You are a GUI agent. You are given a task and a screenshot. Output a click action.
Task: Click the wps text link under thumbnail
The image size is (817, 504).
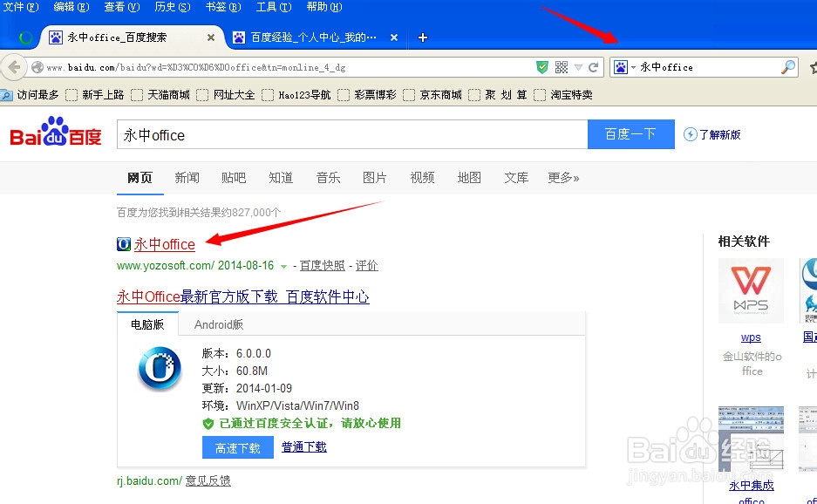[751, 337]
